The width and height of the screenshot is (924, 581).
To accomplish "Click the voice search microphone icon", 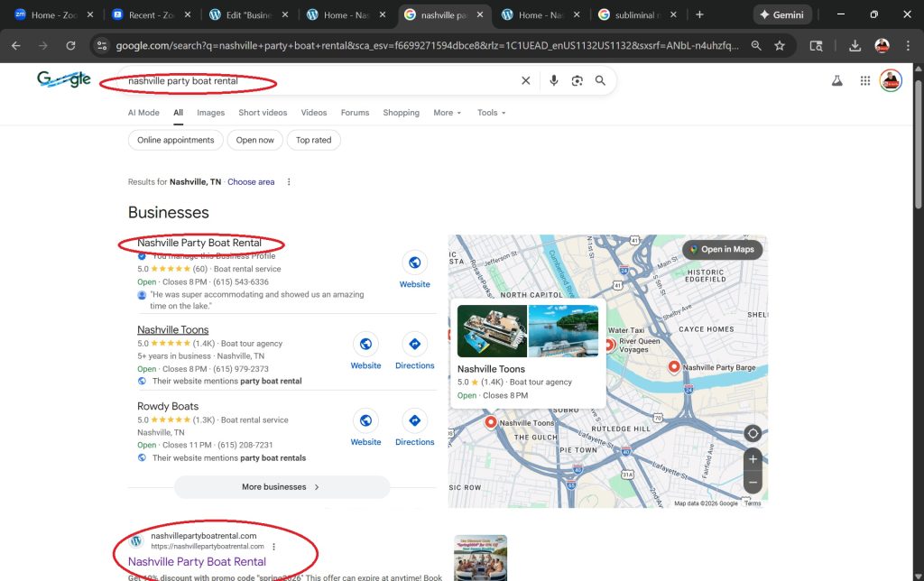I will (554, 81).
